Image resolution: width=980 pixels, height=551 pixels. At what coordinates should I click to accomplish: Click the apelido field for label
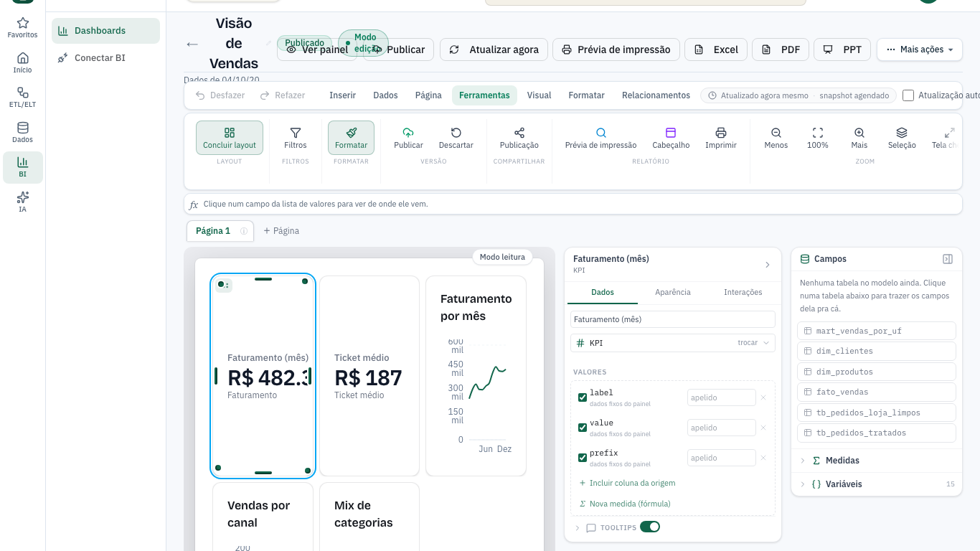pos(721,397)
